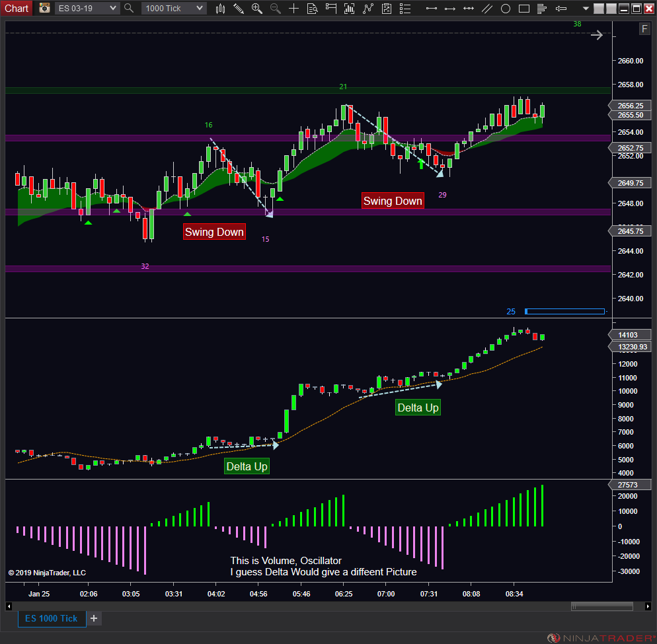Click the zoom out magnifier
The height and width of the screenshot is (644, 657).
click(275, 9)
